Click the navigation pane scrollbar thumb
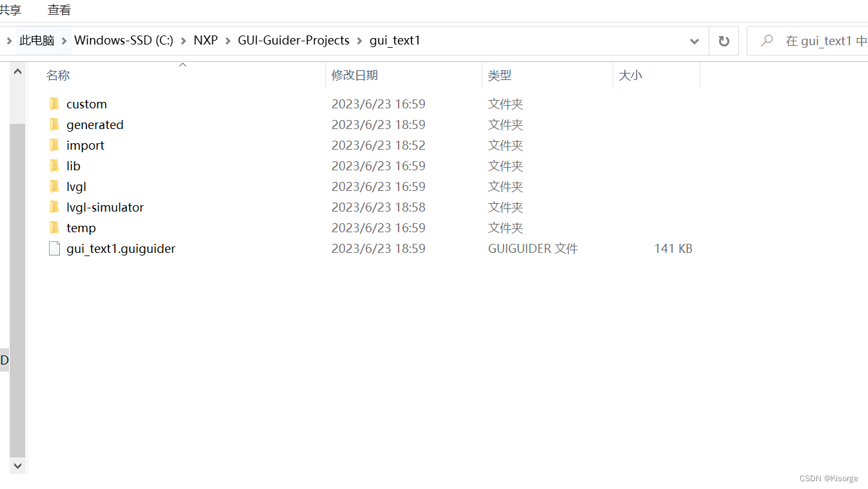The image size is (868, 489). pos(17,290)
